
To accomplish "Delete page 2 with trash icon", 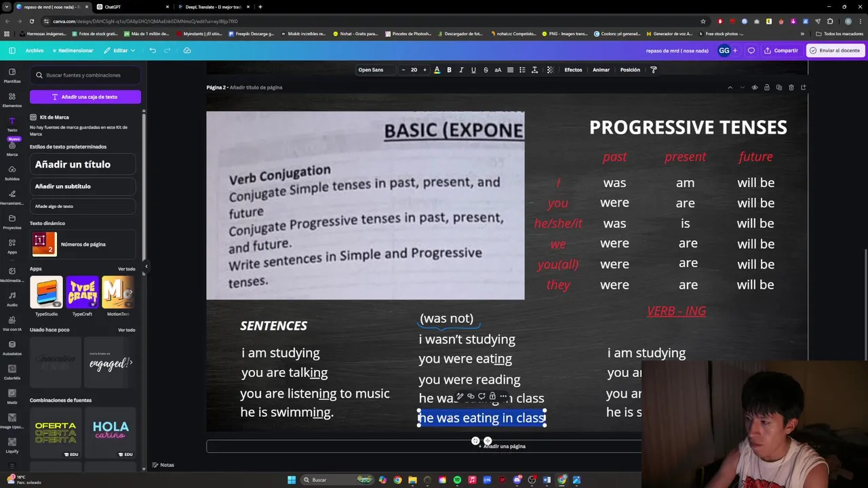I will click(791, 87).
